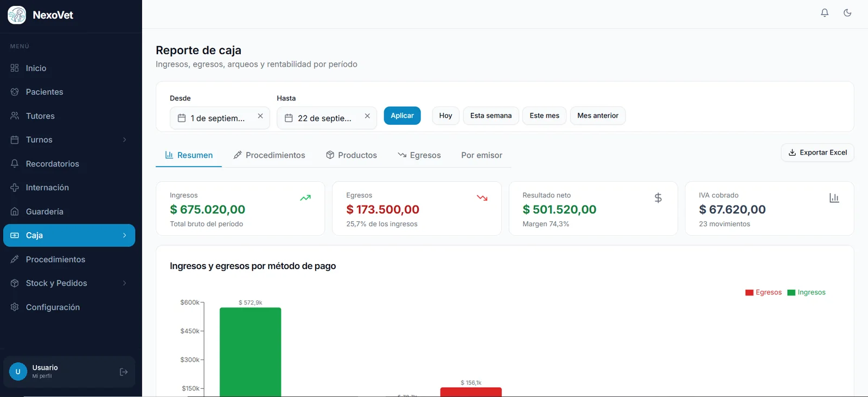Click the Aplicar button
This screenshot has width=868, height=397.
(402, 116)
